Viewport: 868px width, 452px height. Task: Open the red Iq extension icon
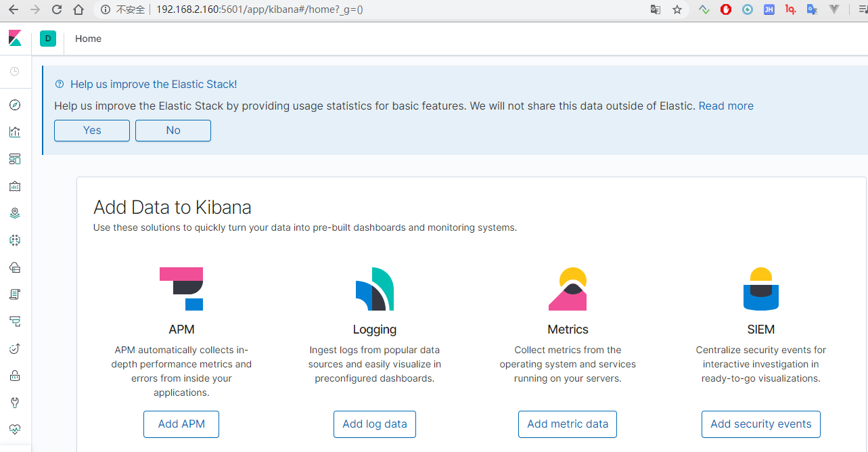(x=791, y=10)
